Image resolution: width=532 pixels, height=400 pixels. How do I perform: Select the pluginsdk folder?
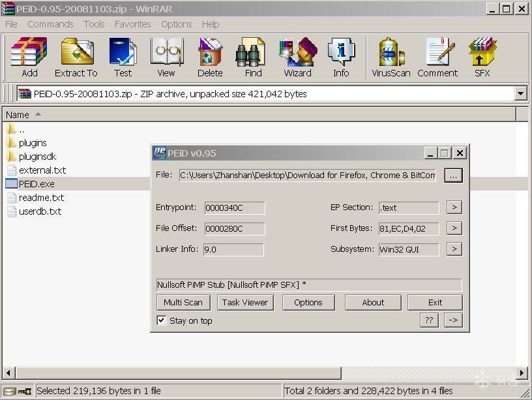[x=31, y=157]
